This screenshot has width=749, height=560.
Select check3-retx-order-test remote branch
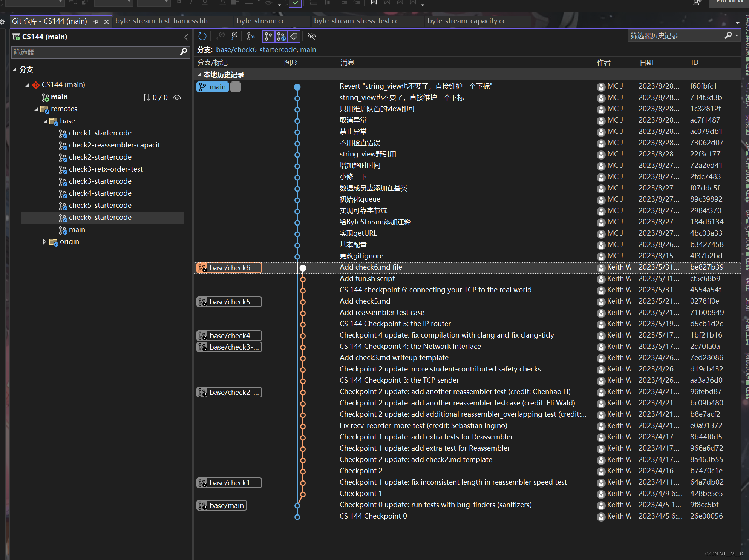click(x=106, y=169)
